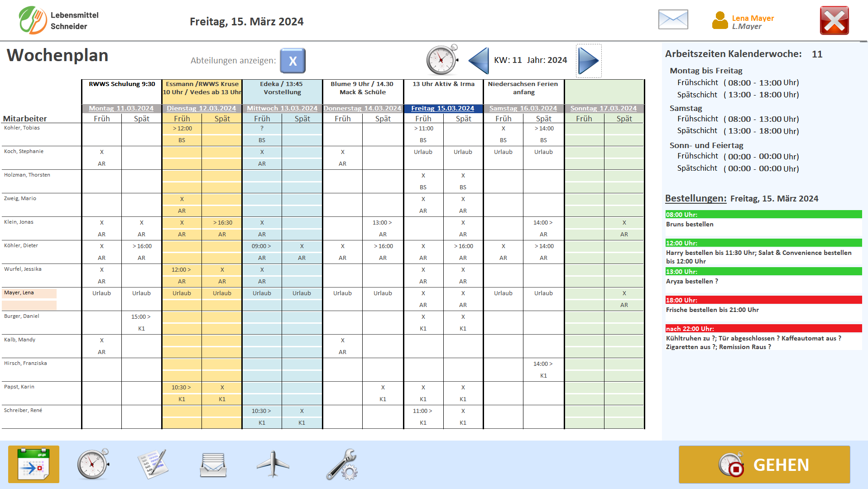
Task: Select the Freitag 15.03.2024 day header
Action: [442, 108]
